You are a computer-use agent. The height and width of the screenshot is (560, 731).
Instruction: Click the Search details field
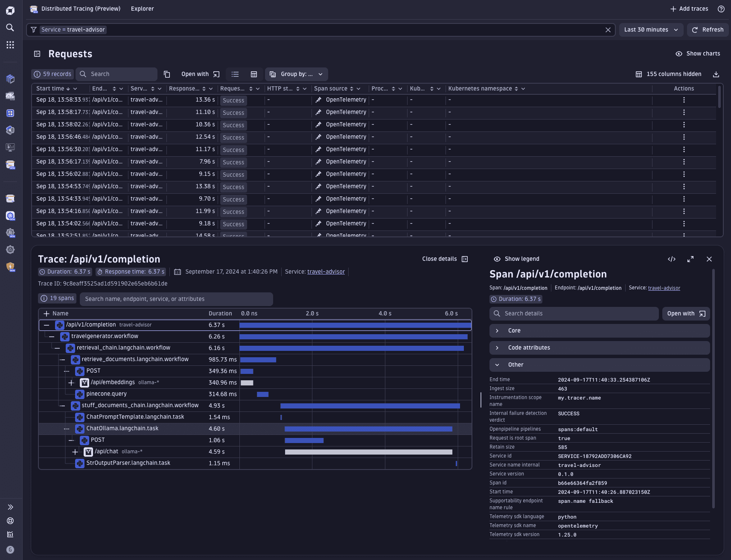click(x=574, y=314)
